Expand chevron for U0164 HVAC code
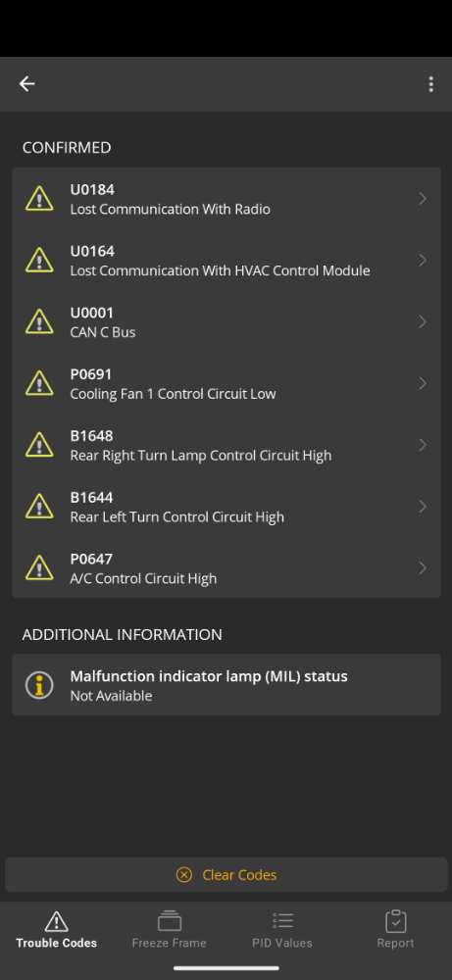 tap(423, 260)
